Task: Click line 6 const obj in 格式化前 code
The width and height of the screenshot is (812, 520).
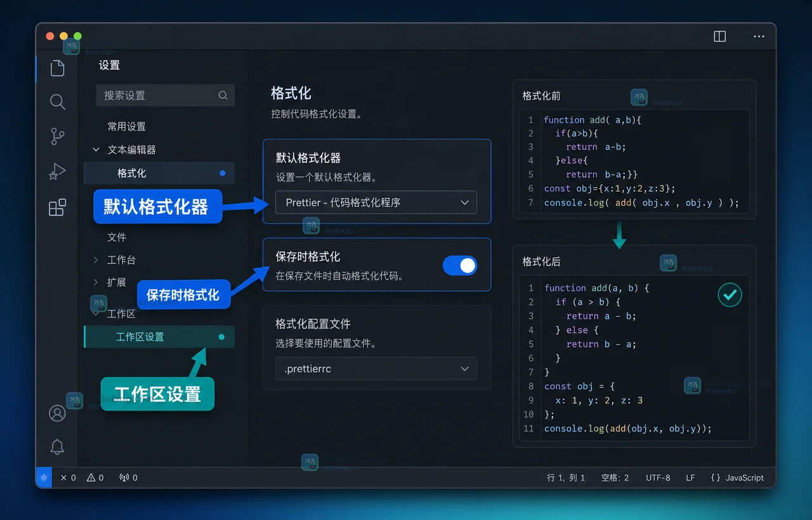Action: click(x=610, y=189)
